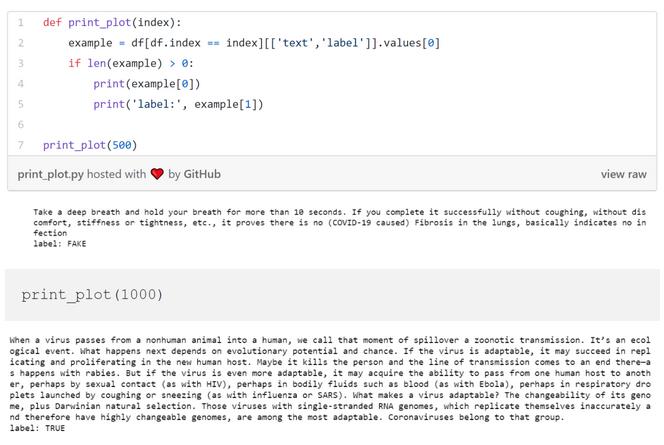Select line number 4 in the code
The image size is (664, 445).
click(20, 84)
